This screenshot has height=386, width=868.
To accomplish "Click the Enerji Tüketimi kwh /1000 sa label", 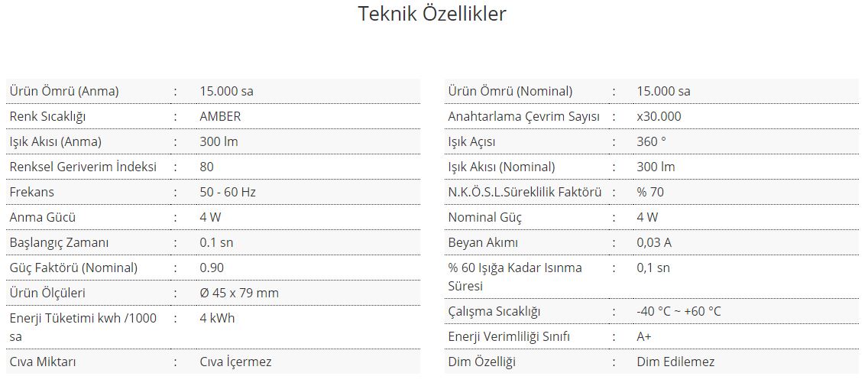I will point(83,327).
